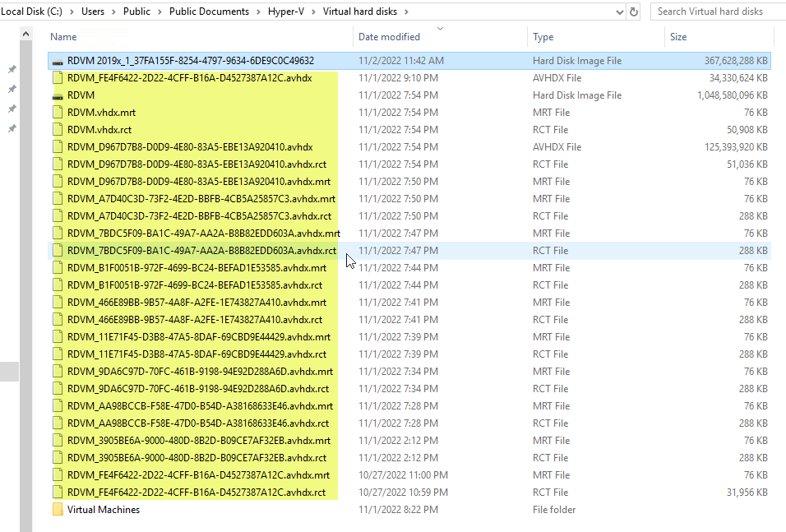Open the address bar history dropdown
Image resolution: width=786 pixels, height=532 pixels.
[x=620, y=12]
